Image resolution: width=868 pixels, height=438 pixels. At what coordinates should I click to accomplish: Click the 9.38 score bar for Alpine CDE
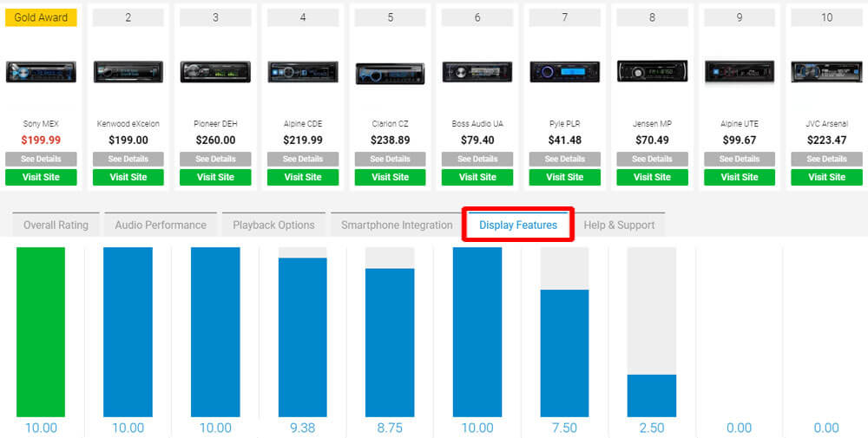[303, 337]
